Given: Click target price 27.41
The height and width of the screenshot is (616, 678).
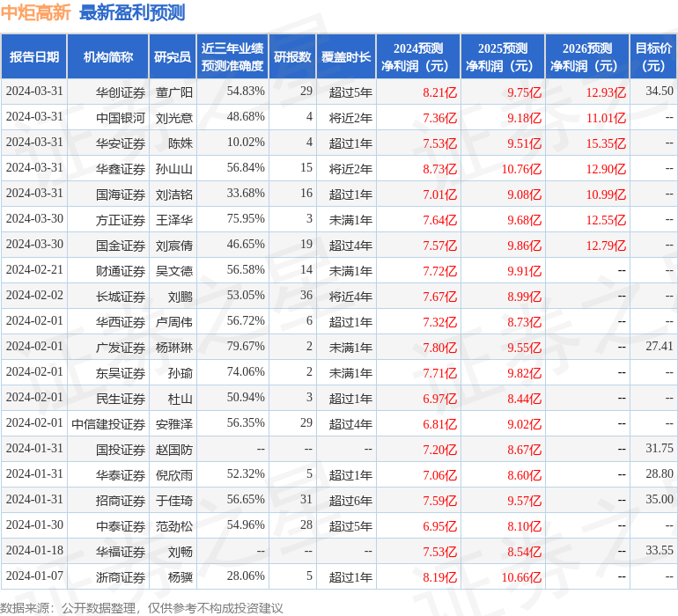Looking at the screenshot, I should tap(660, 346).
